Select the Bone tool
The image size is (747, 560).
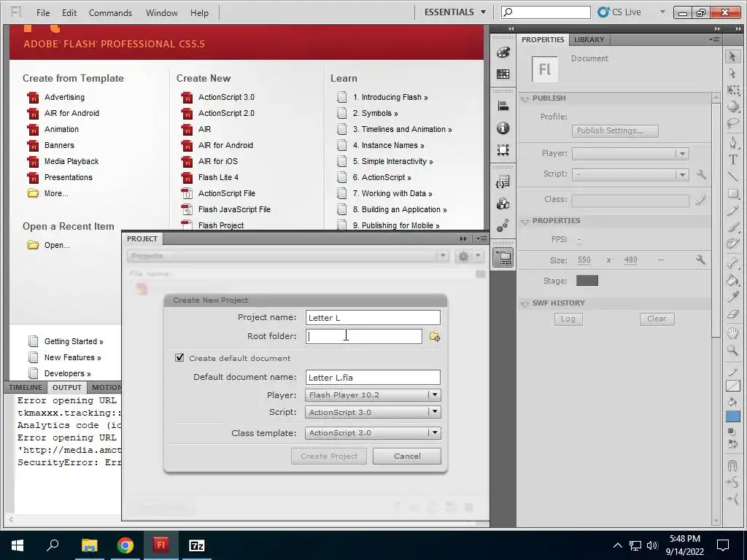point(732,263)
